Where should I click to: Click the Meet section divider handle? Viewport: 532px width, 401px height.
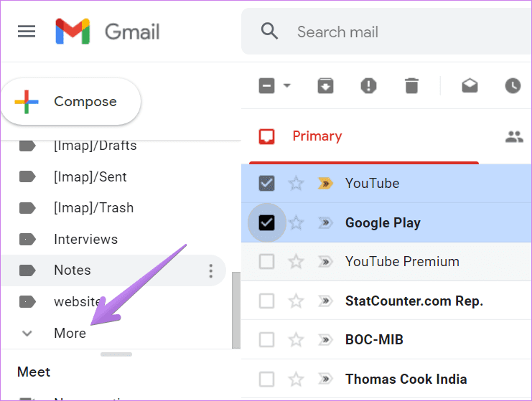coord(116,354)
